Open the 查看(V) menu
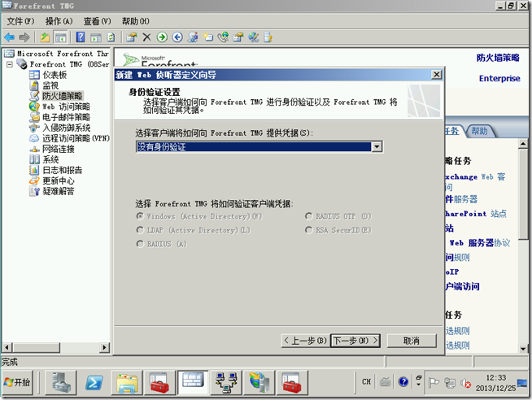The image size is (532, 400). pyautogui.click(x=98, y=21)
